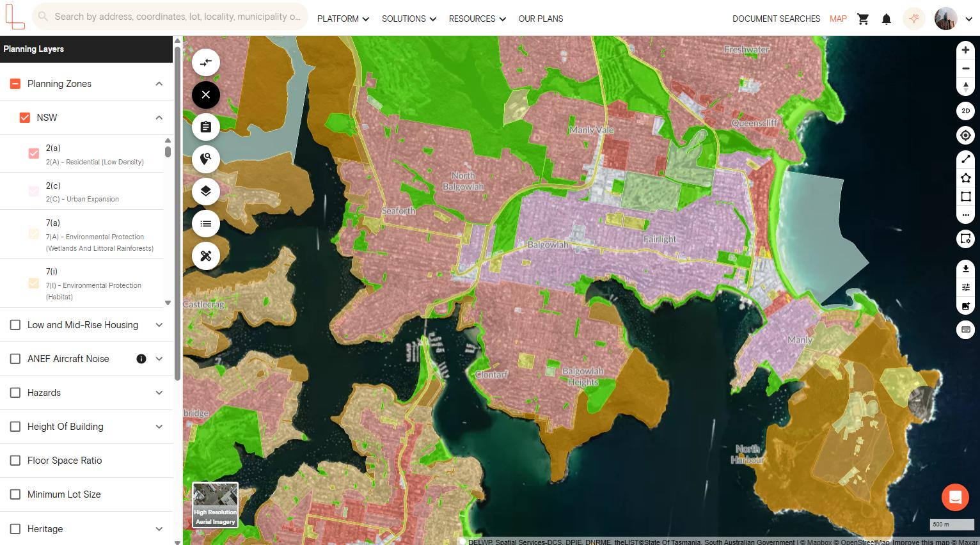Image resolution: width=980 pixels, height=545 pixels.
Task: Enable ANEF Aircraft Noise layer checkbox
Action: click(15, 359)
